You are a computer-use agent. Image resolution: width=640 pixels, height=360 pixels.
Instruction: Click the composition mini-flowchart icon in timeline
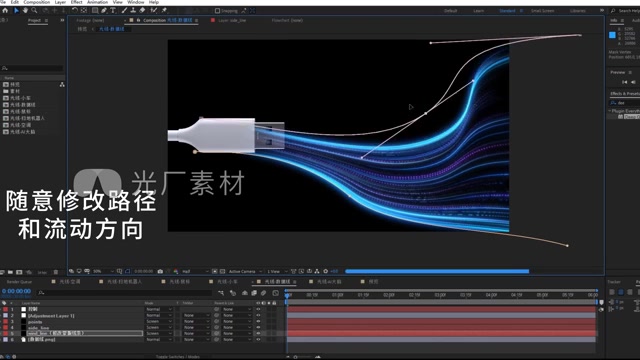point(221,293)
